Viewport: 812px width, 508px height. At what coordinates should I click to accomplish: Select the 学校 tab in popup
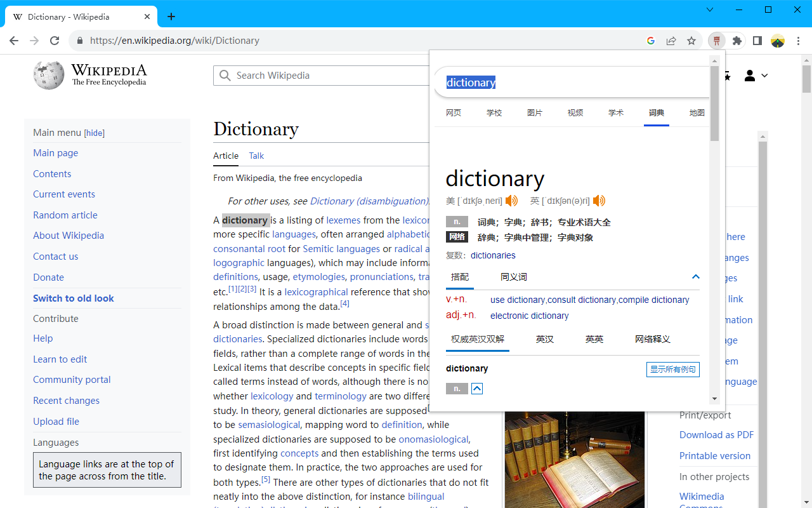pos(494,112)
